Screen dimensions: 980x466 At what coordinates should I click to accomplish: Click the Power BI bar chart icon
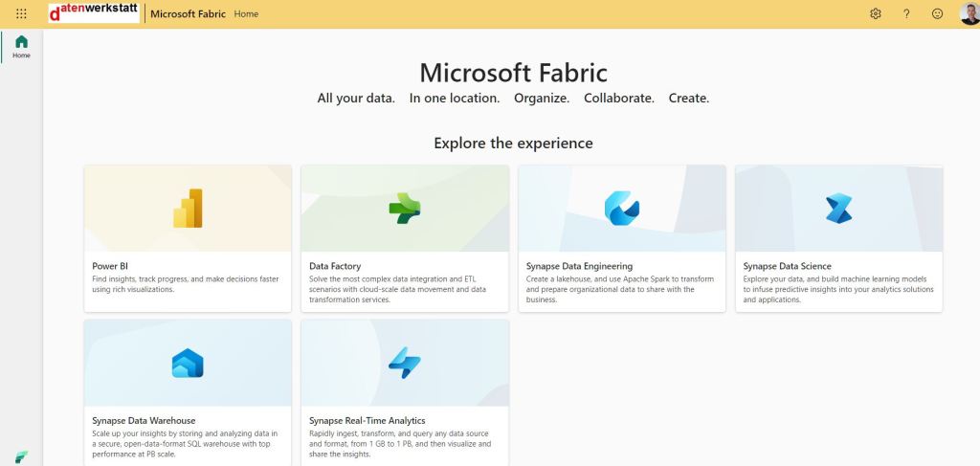(188, 208)
